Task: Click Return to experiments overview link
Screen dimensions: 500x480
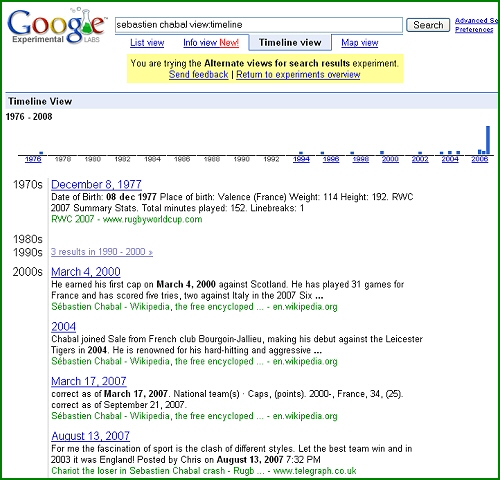Action: click(x=298, y=74)
